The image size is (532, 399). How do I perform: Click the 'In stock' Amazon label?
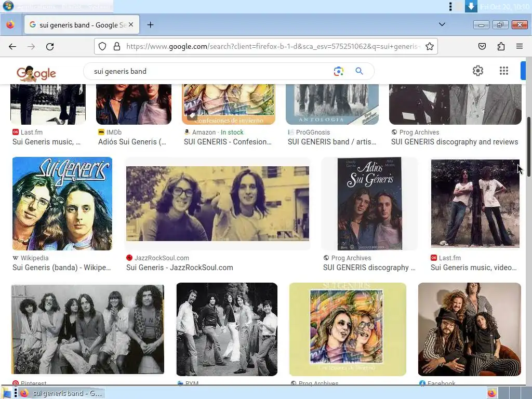232,132
